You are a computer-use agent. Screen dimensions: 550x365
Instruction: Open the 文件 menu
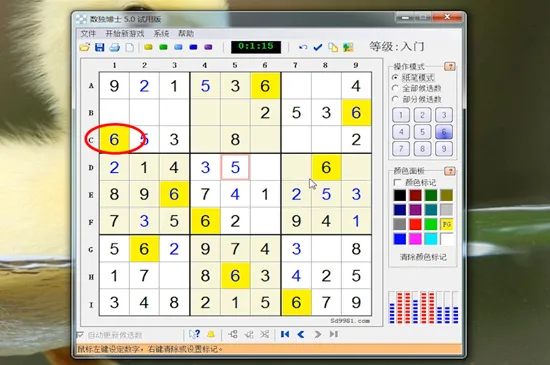(88, 34)
